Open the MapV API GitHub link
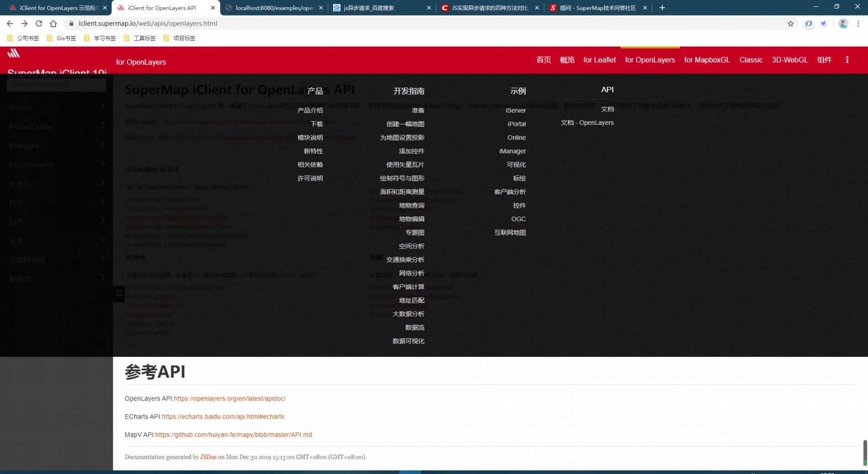The image size is (868, 474). pyautogui.click(x=233, y=435)
